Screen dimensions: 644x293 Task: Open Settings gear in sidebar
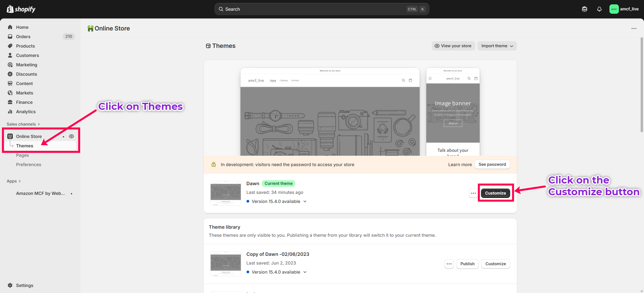click(x=10, y=285)
